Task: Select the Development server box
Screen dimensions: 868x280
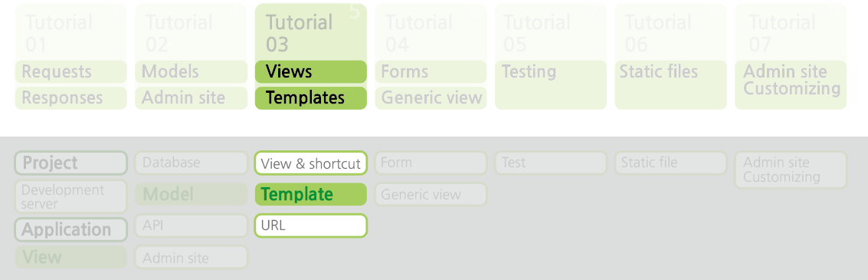Action: point(70,196)
